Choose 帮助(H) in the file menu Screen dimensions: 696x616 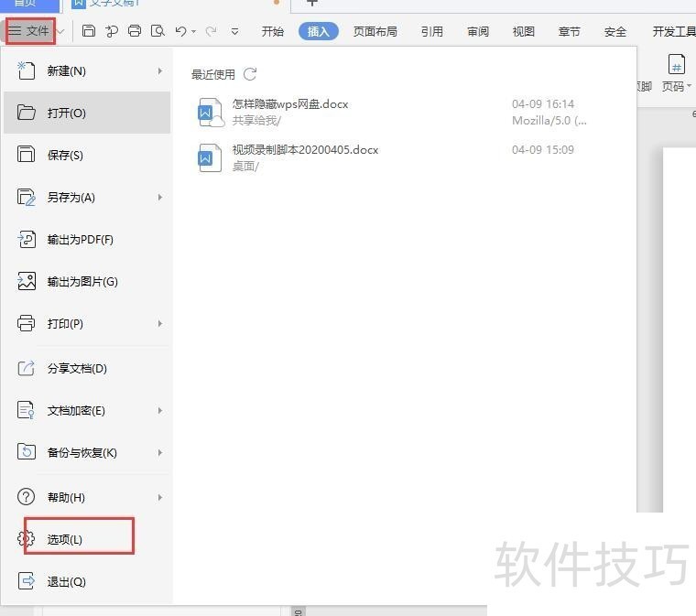coord(87,498)
